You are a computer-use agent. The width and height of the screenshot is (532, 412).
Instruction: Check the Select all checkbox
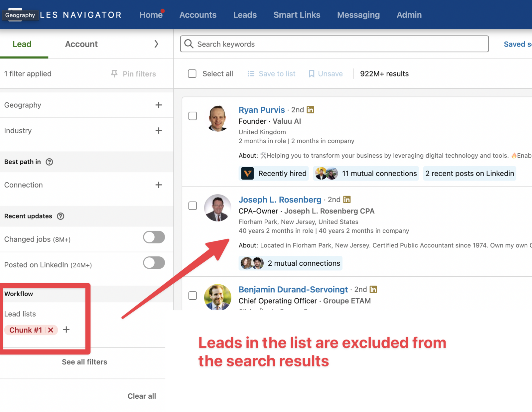coord(192,73)
